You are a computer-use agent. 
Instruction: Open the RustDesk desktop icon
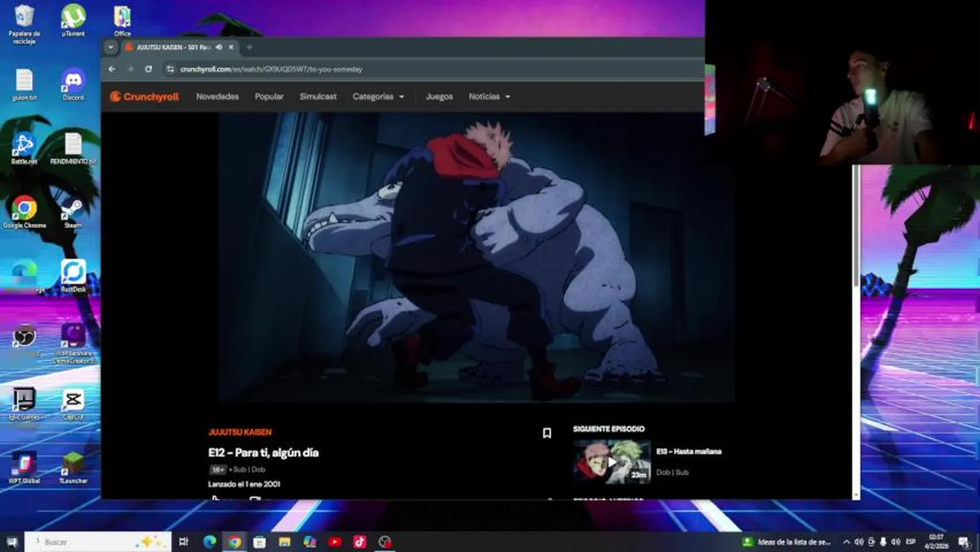coord(74,276)
